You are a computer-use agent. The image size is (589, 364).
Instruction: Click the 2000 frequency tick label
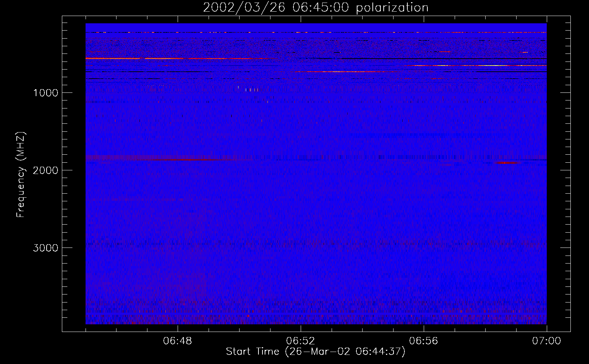click(x=46, y=170)
